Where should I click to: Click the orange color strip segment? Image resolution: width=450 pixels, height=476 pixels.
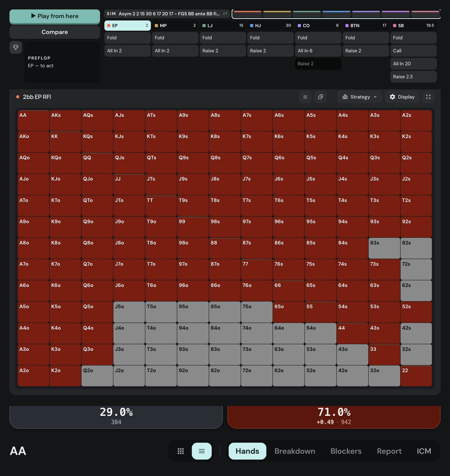pos(247,12)
